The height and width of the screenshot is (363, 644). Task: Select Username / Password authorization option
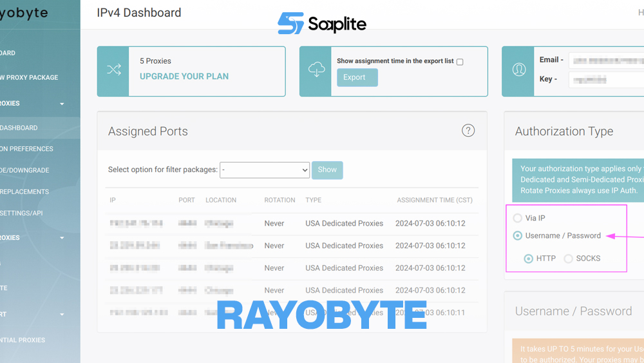pos(518,235)
